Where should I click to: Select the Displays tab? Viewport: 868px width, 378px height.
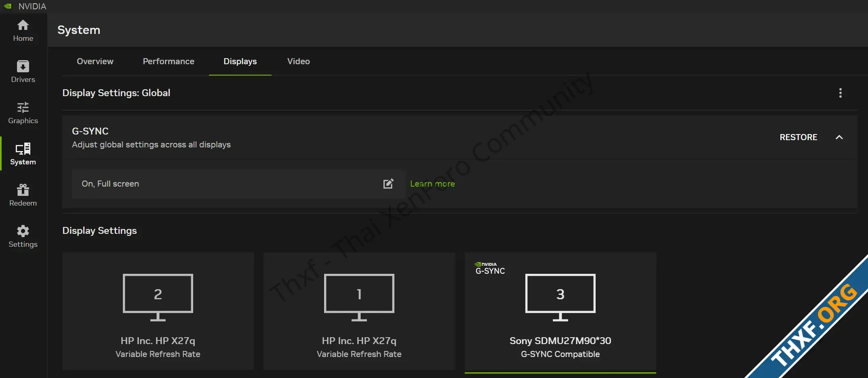tap(240, 61)
